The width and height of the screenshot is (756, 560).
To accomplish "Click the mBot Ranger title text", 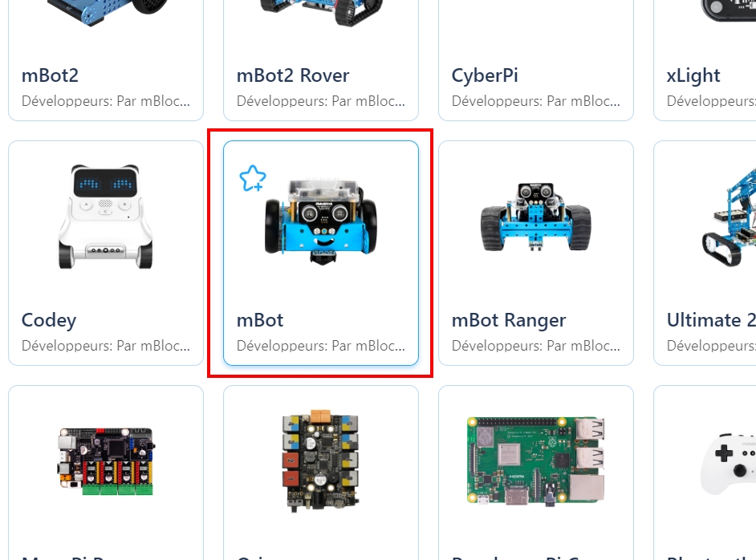I will [509, 321].
